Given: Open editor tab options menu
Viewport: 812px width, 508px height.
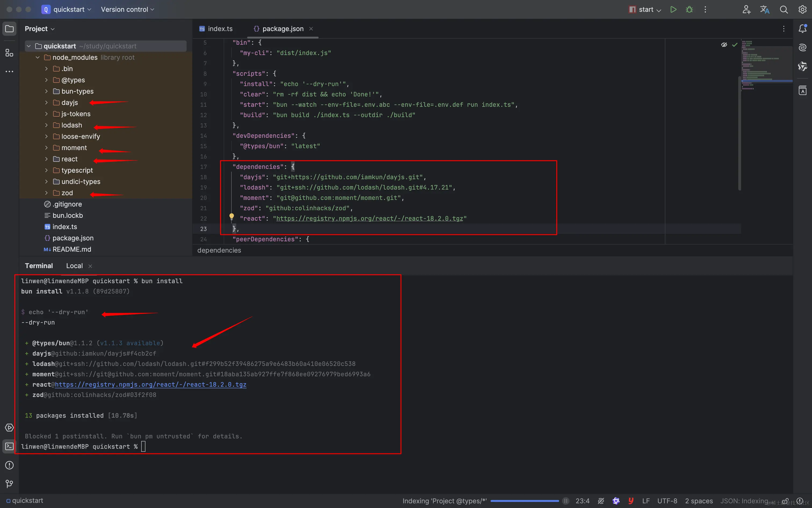Looking at the screenshot, I should click(784, 29).
